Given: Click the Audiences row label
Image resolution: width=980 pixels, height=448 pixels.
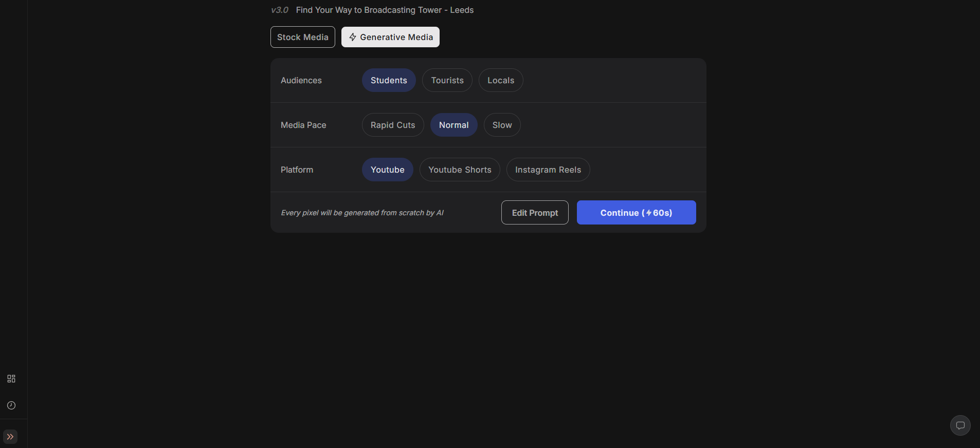Looking at the screenshot, I should click(301, 80).
